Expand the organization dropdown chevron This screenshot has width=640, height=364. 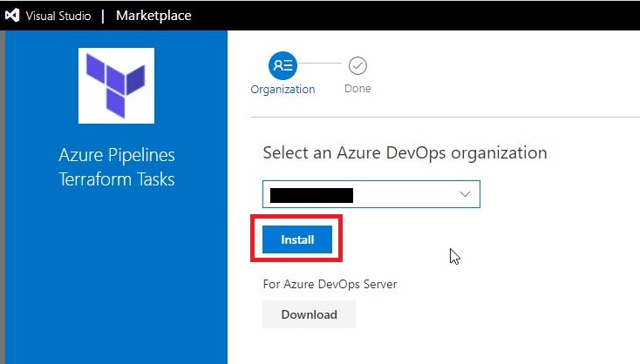(x=465, y=195)
